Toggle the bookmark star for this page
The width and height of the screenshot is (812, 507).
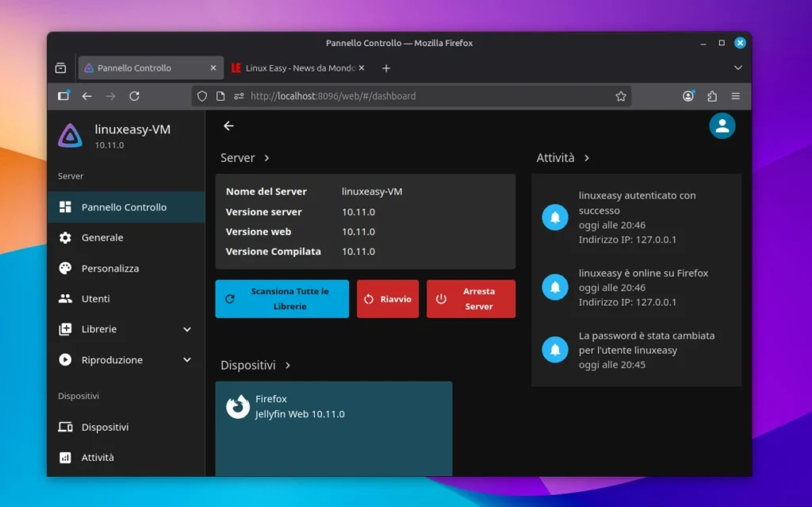(x=621, y=95)
